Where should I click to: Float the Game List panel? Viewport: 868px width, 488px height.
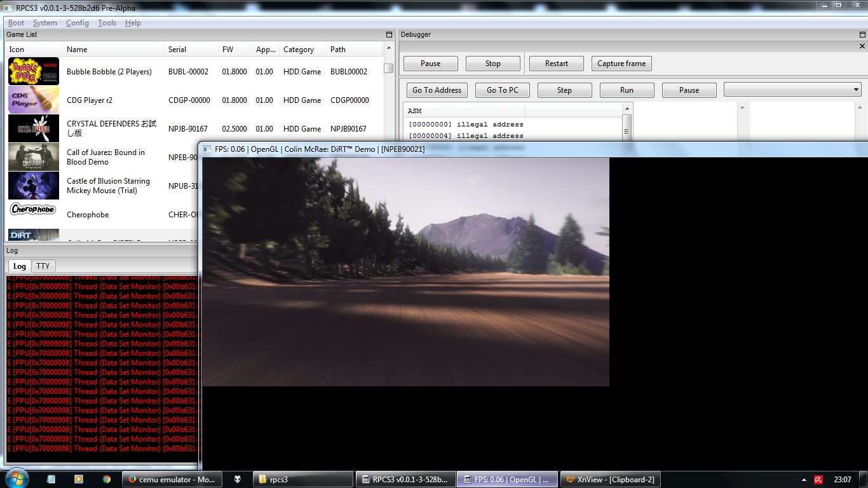(x=389, y=34)
